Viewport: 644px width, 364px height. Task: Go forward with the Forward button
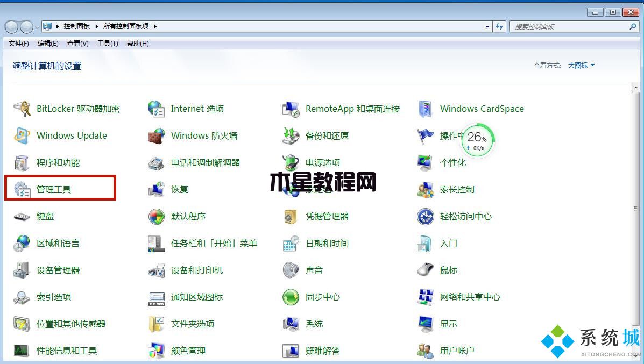pos(26,27)
